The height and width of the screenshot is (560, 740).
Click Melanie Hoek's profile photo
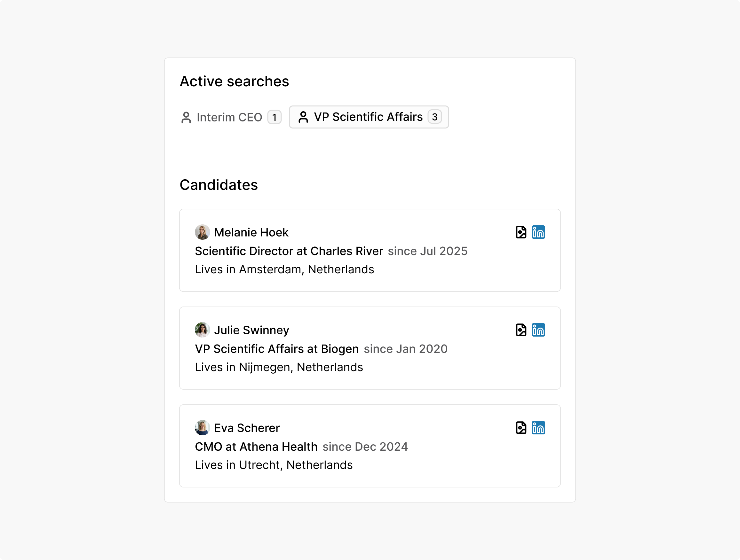(202, 232)
